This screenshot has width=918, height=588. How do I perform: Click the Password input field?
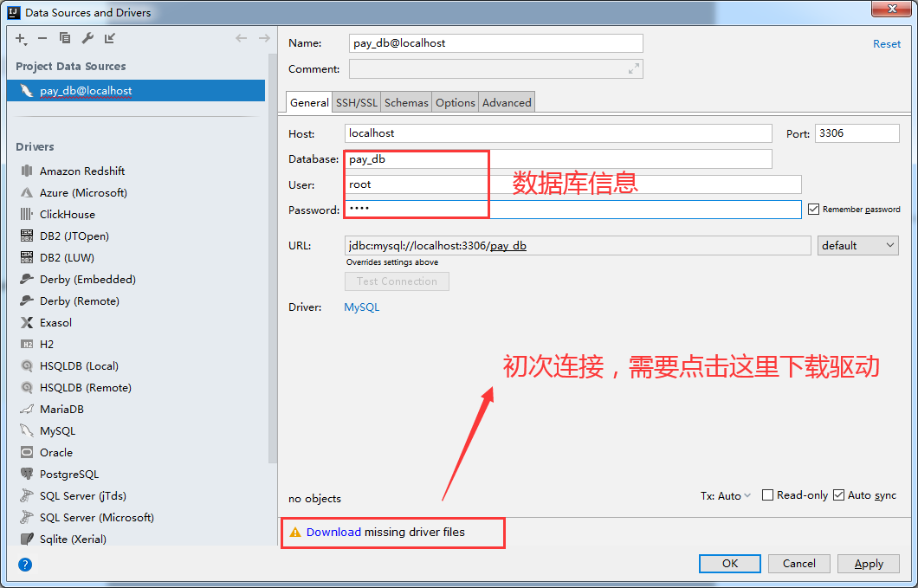(x=572, y=210)
